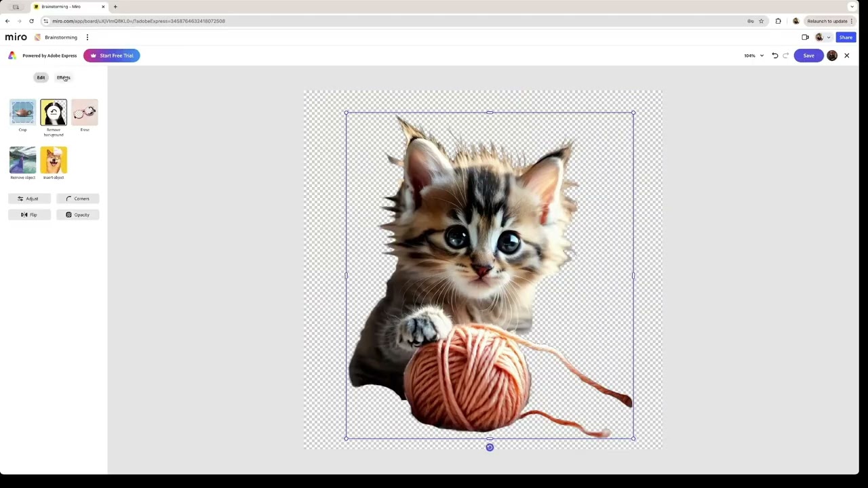Click the bottom-left selection corner handle
The width and height of the screenshot is (868, 488).
347,439
